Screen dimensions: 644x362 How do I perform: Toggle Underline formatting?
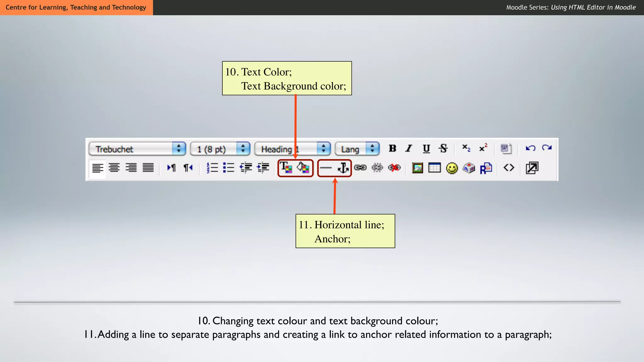click(426, 148)
